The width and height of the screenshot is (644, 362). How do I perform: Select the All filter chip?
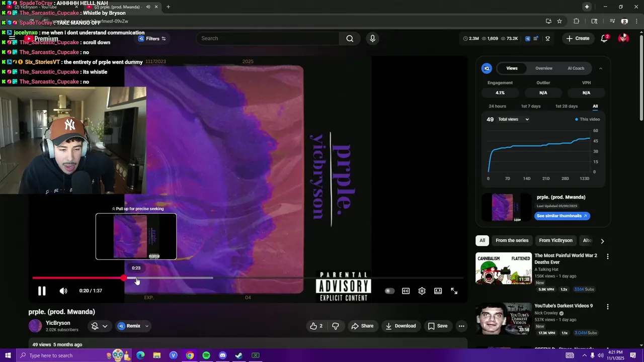click(x=482, y=240)
